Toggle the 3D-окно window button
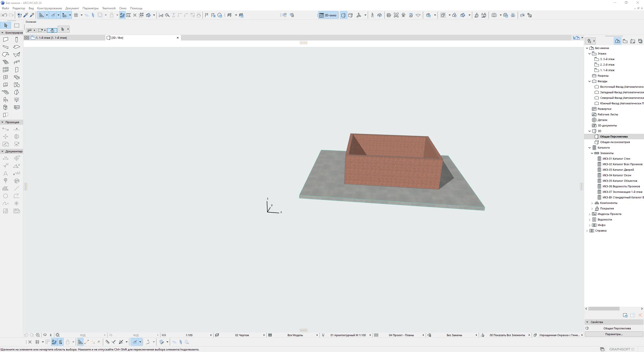Image resolution: width=644 pixels, height=352 pixels. pyautogui.click(x=328, y=15)
